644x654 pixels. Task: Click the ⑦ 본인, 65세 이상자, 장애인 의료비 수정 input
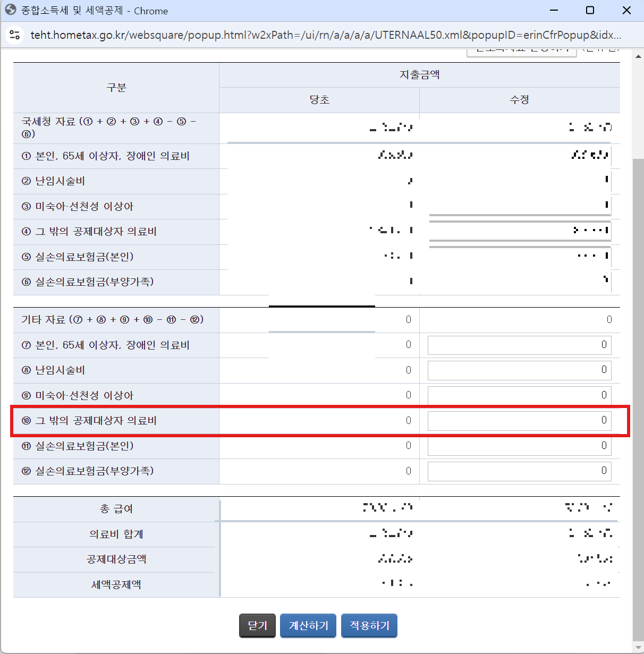click(x=519, y=345)
